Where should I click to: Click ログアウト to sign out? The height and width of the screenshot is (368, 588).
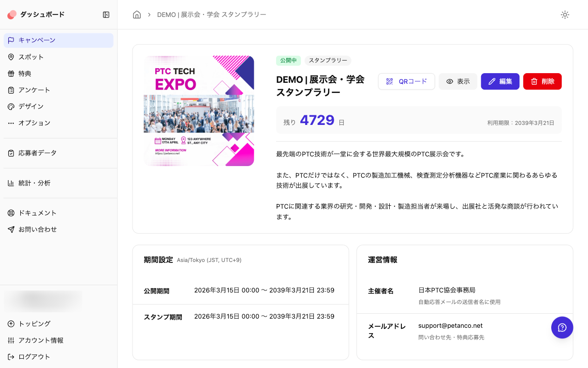tap(59, 357)
